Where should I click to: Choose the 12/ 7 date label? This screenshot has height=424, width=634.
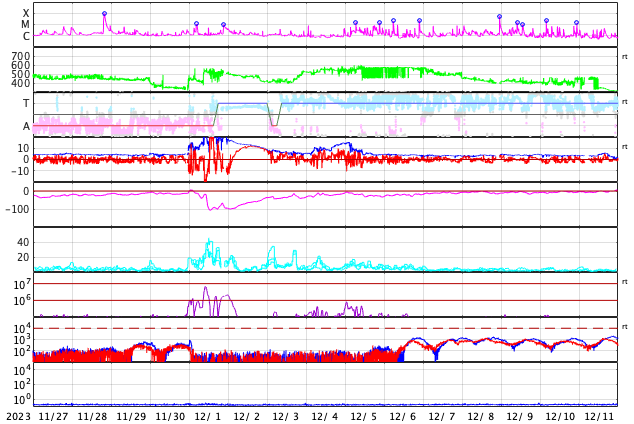442,417
